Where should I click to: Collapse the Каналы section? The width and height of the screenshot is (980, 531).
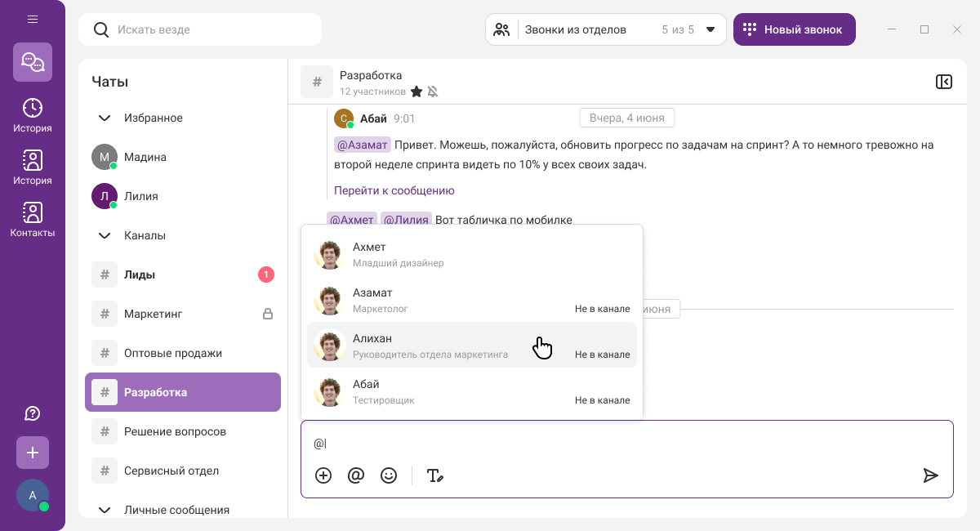[x=105, y=235]
